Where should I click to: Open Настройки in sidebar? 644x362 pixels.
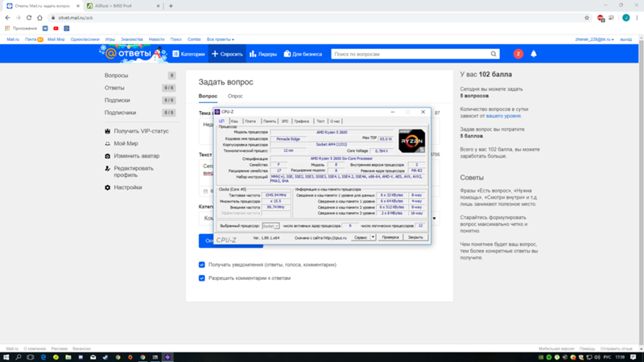128,187
